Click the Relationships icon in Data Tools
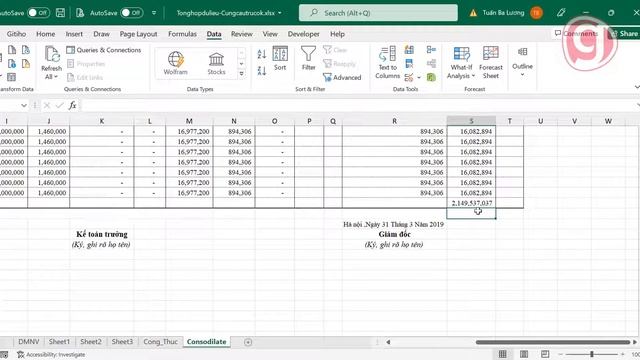640x360 pixels. click(431, 63)
